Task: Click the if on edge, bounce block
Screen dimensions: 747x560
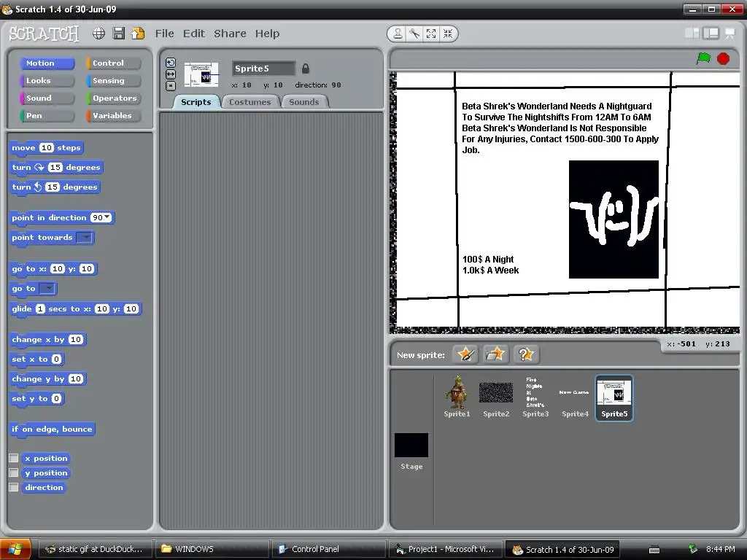Action: pyautogui.click(x=52, y=429)
